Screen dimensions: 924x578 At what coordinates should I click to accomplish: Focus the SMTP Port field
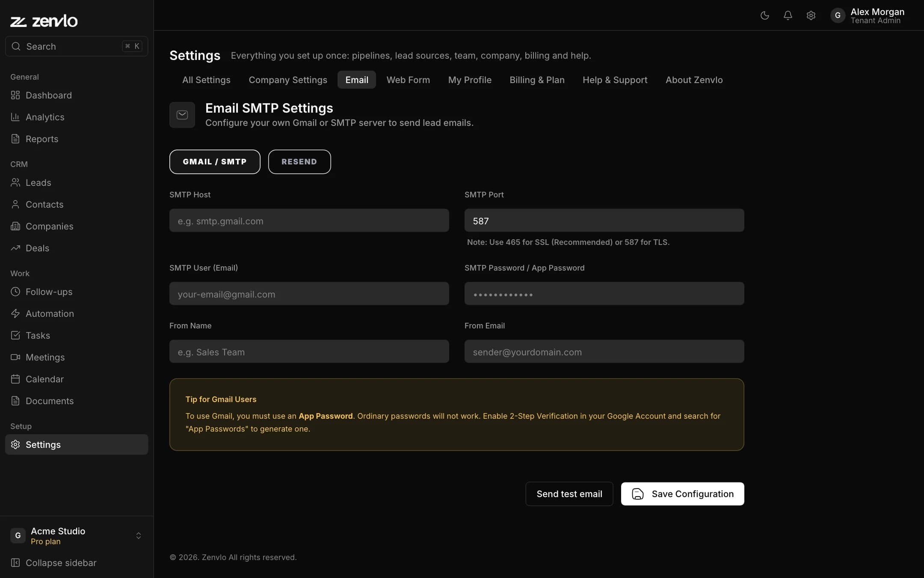(x=604, y=220)
